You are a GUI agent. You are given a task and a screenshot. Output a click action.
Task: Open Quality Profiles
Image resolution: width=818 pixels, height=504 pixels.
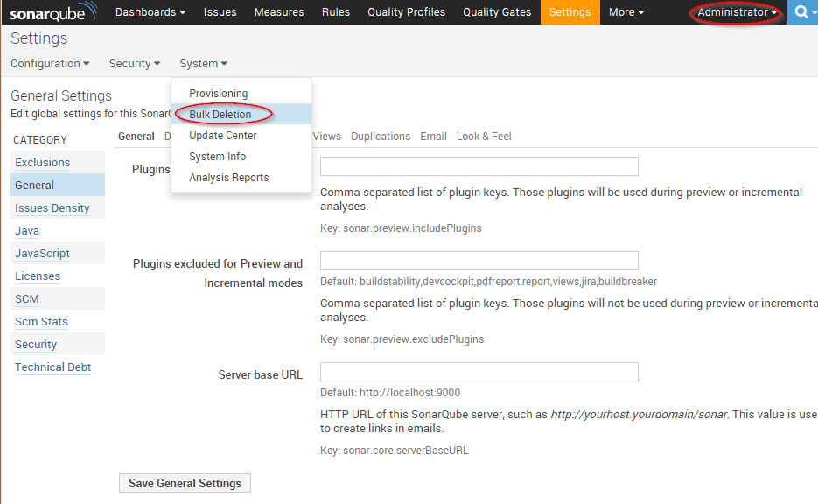[407, 12]
